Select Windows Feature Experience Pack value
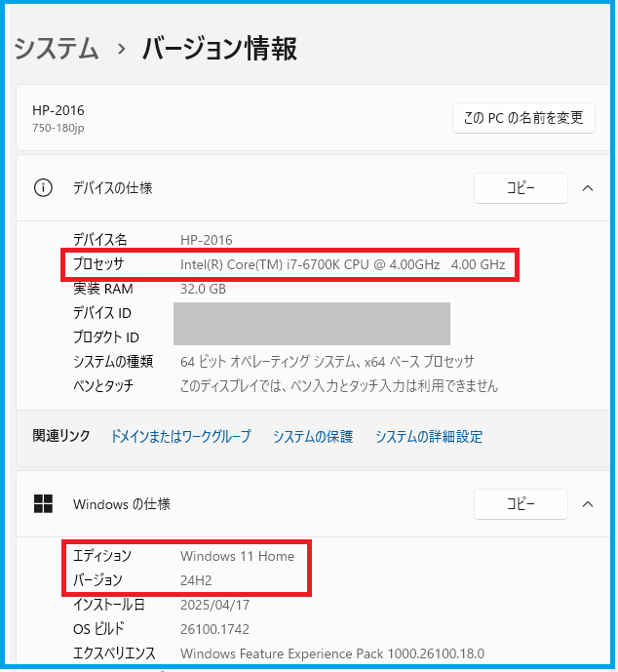Image resolution: width=618 pixels, height=672 pixels. pos(332,654)
